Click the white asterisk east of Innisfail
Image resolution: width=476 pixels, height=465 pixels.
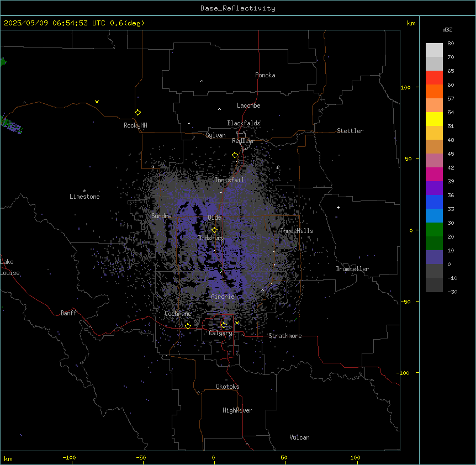click(277, 167)
